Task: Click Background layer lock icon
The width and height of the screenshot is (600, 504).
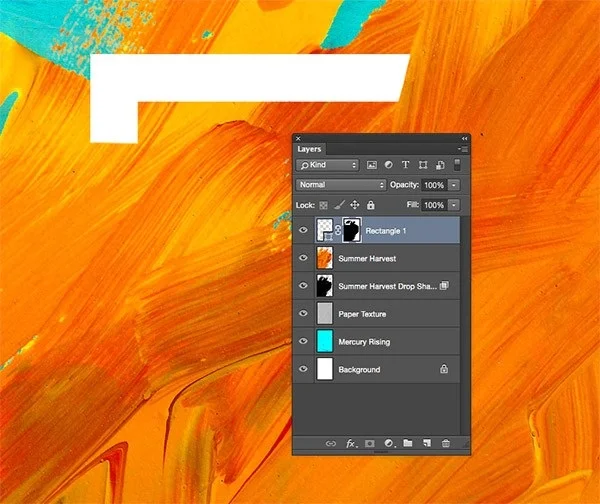Action: point(443,369)
